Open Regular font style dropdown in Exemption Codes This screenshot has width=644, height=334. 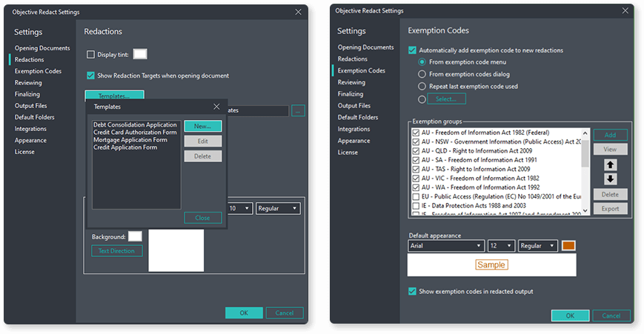(538, 246)
